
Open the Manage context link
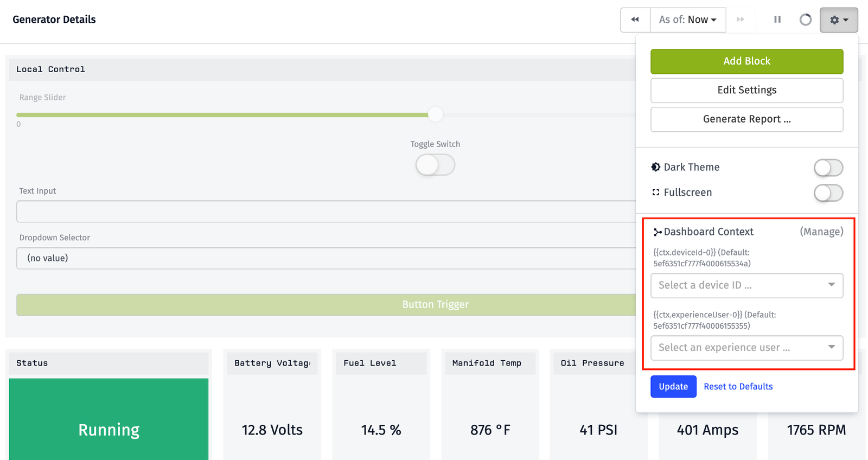coord(821,232)
